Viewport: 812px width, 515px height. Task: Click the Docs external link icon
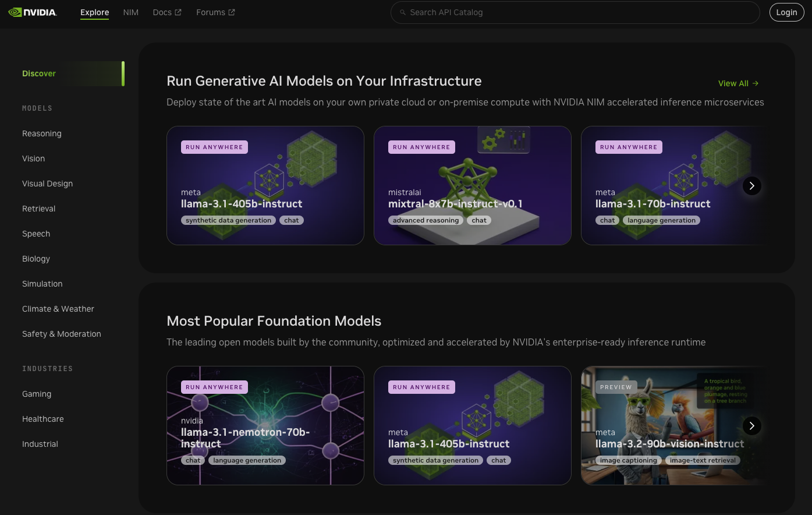coord(178,12)
